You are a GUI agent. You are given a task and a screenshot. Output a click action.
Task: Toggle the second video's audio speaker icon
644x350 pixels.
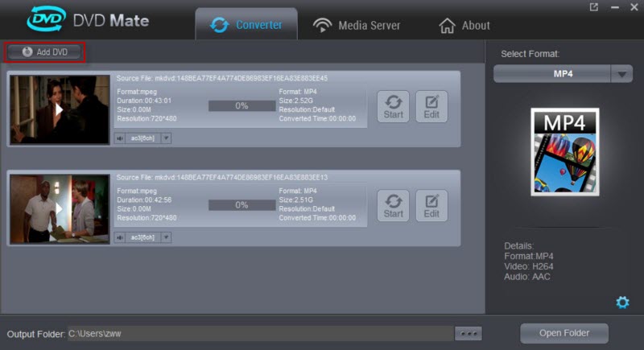[120, 237]
